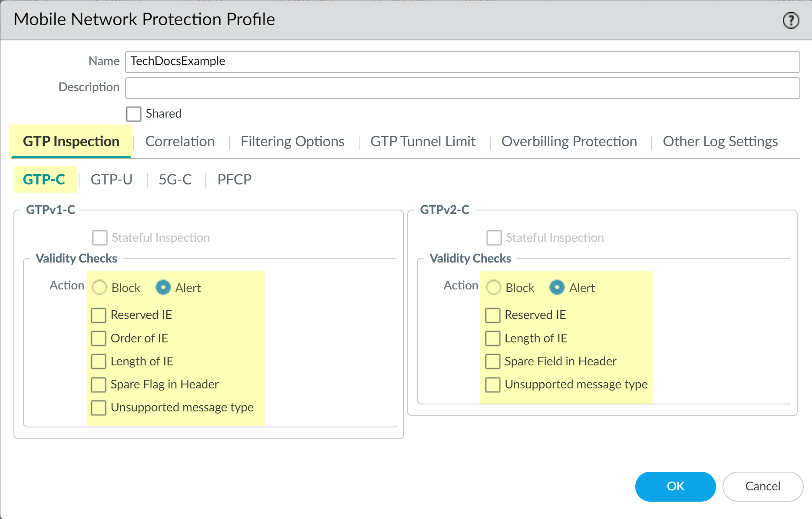Viewport: 812px width, 519px height.
Task: Check Order of IE for GTPv1-C
Action: (x=99, y=338)
